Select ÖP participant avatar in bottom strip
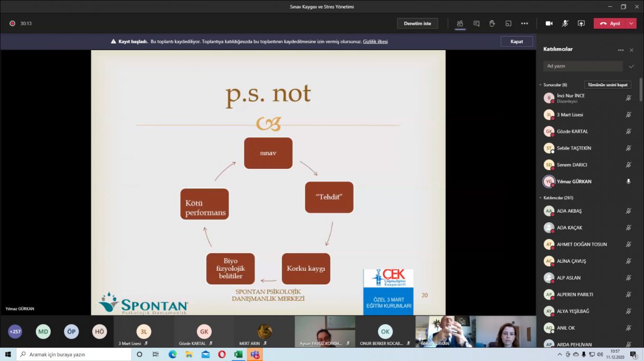Screen dimensions: 644x361 (71, 331)
